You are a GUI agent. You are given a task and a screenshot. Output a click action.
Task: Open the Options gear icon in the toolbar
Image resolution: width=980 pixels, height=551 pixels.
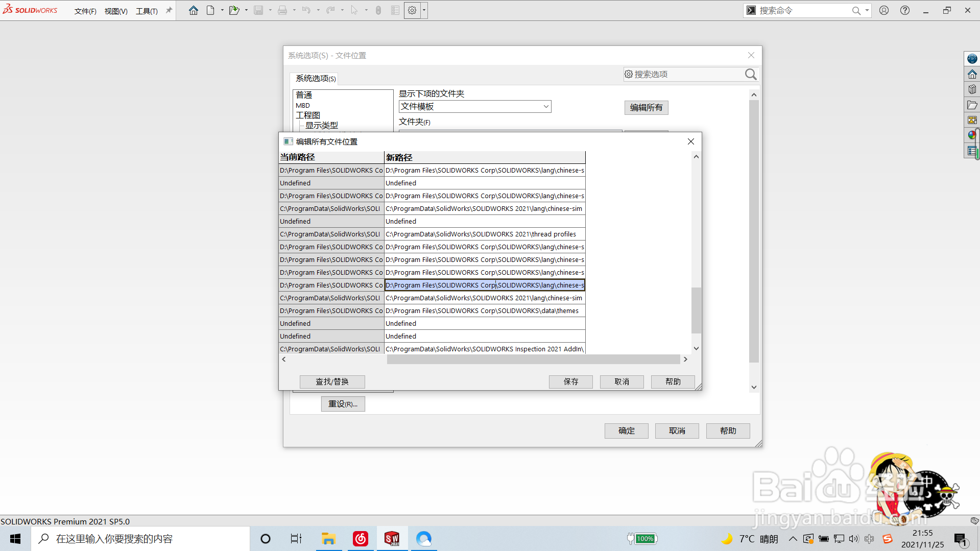click(412, 10)
